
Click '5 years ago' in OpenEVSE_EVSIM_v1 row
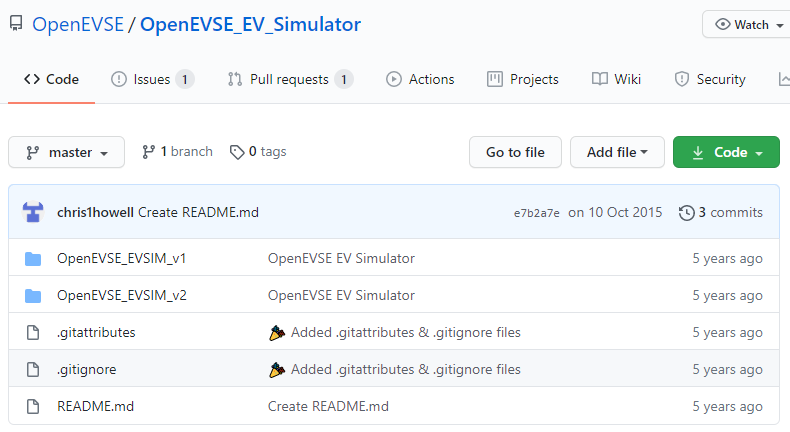(x=727, y=258)
